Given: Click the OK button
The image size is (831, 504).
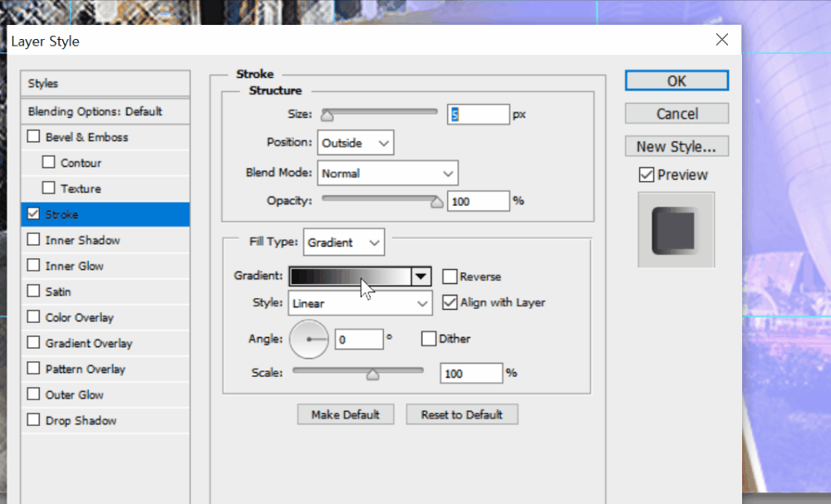Looking at the screenshot, I should pyautogui.click(x=676, y=81).
